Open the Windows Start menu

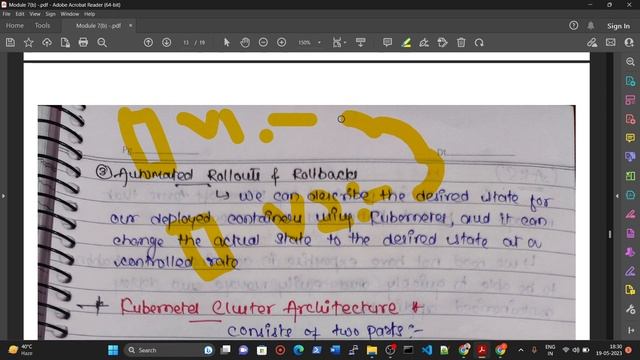[113, 350]
